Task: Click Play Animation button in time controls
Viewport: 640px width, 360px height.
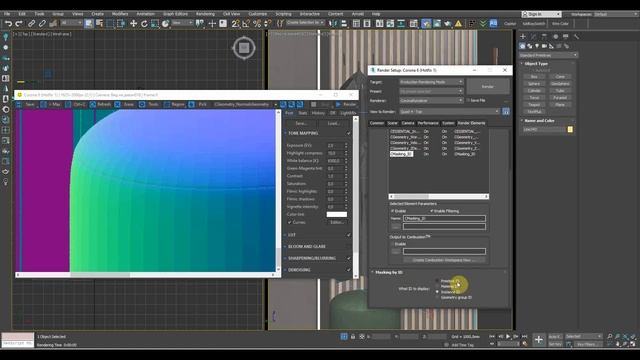Action: tap(508, 336)
